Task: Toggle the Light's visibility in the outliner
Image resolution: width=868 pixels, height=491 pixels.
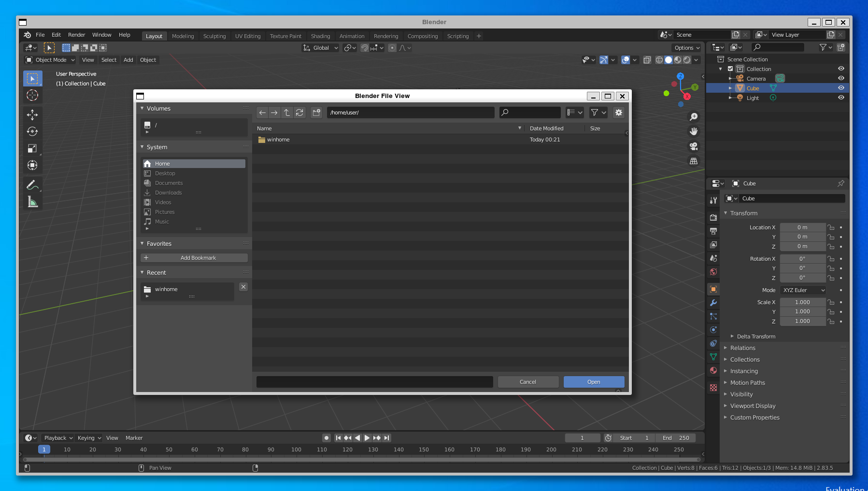Action: [x=841, y=98]
